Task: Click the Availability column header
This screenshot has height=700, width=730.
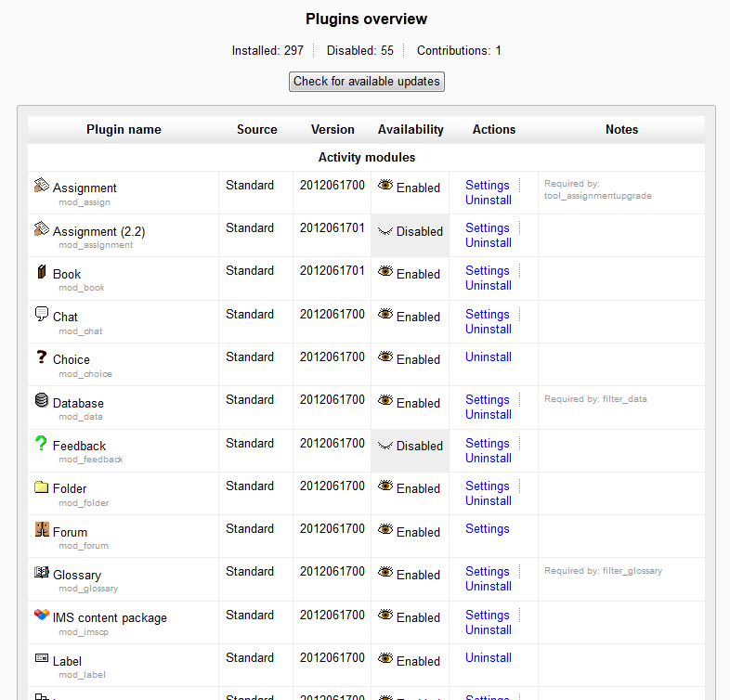Action: point(411,130)
